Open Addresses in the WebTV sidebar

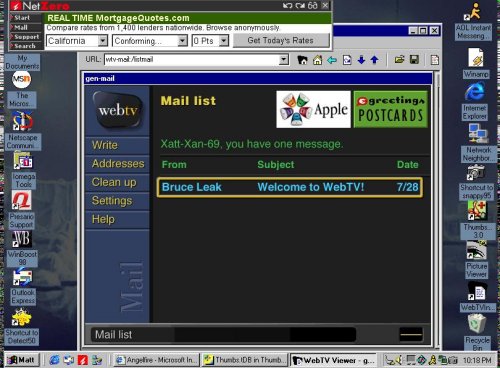[117, 164]
